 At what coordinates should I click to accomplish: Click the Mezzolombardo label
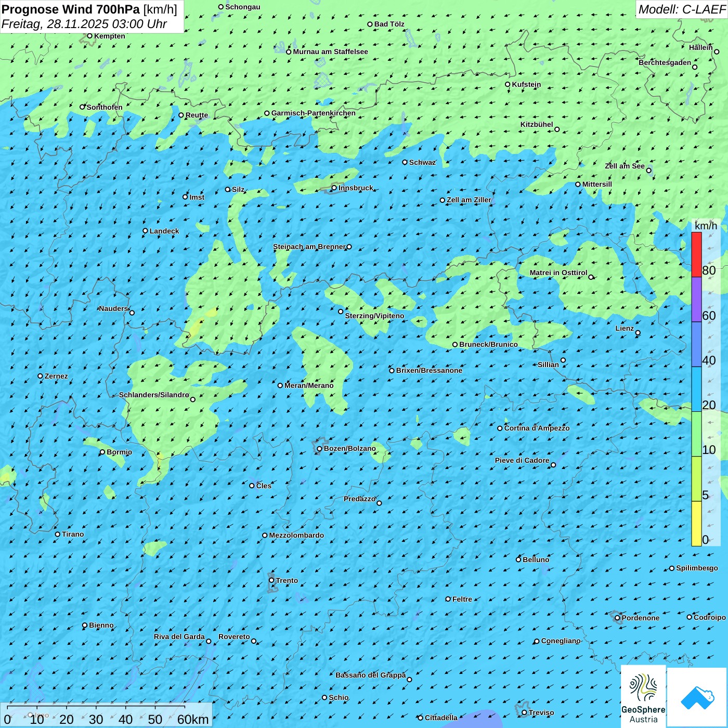click(296, 535)
